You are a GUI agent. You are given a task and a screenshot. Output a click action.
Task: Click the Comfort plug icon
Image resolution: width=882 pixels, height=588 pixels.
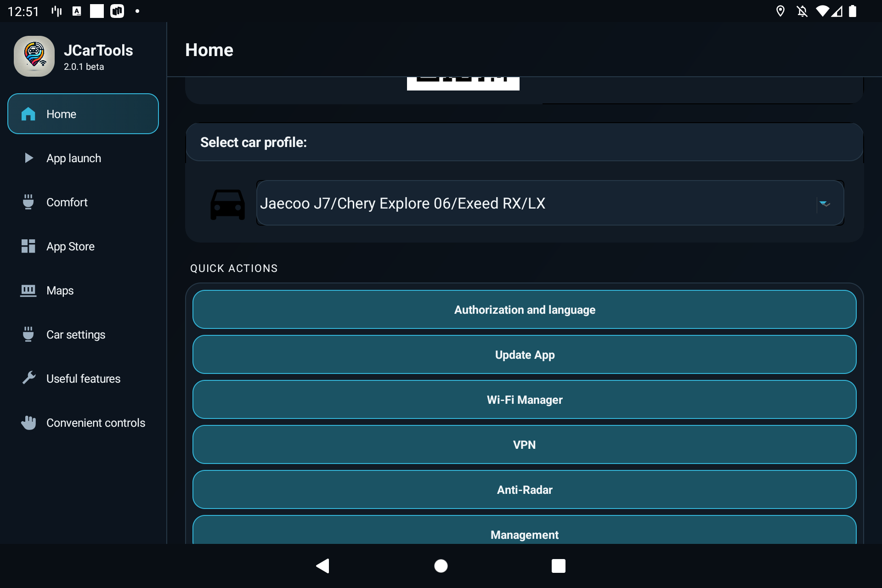point(28,202)
